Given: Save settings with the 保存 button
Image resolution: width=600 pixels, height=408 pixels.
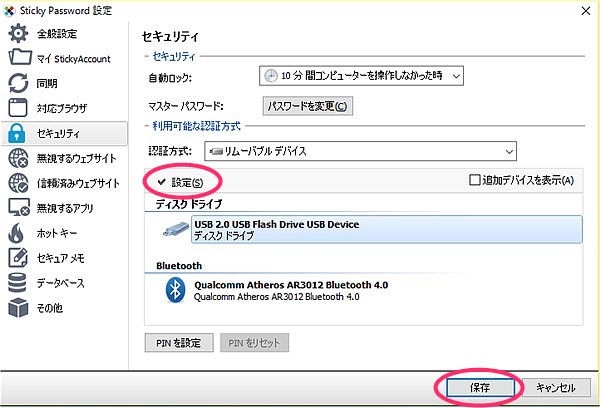Looking at the screenshot, I should click(x=480, y=388).
